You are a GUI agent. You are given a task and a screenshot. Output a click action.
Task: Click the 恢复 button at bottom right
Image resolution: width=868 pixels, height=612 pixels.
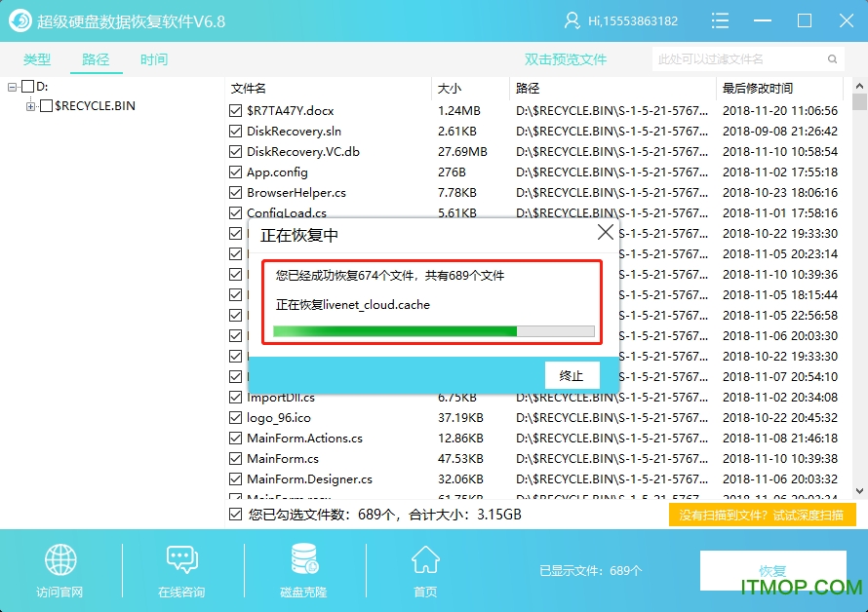pos(773,570)
